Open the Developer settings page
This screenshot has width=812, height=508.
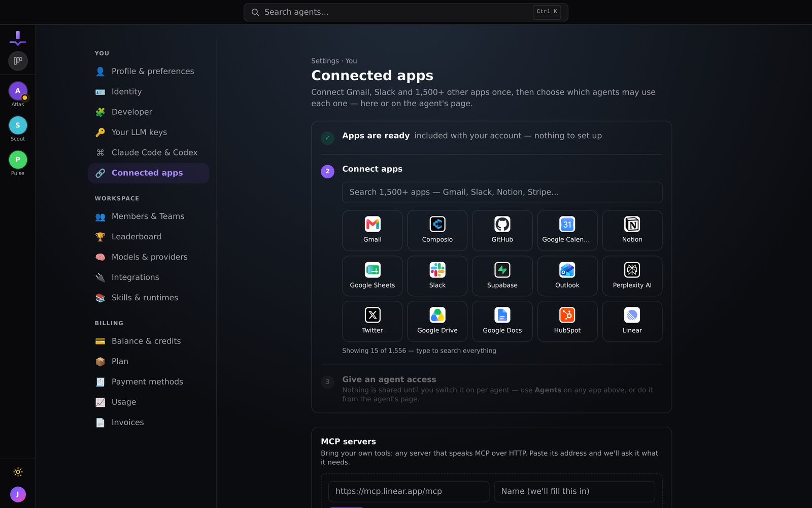(x=148, y=112)
